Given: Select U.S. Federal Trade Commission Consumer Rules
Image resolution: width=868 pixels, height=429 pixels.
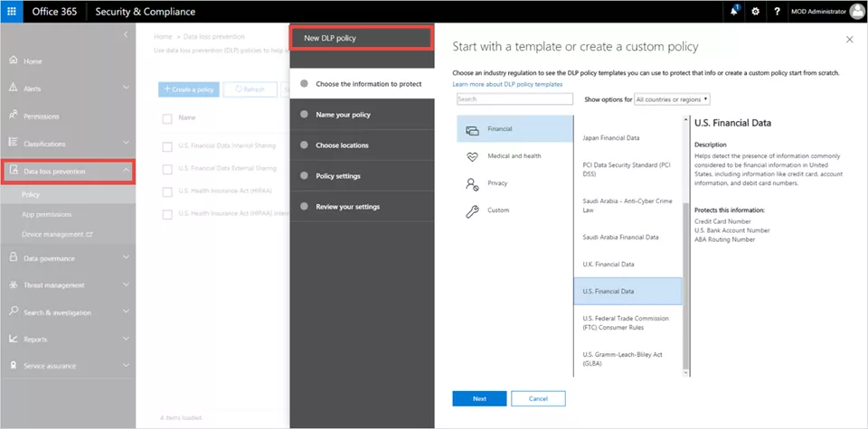Looking at the screenshot, I should (x=627, y=322).
